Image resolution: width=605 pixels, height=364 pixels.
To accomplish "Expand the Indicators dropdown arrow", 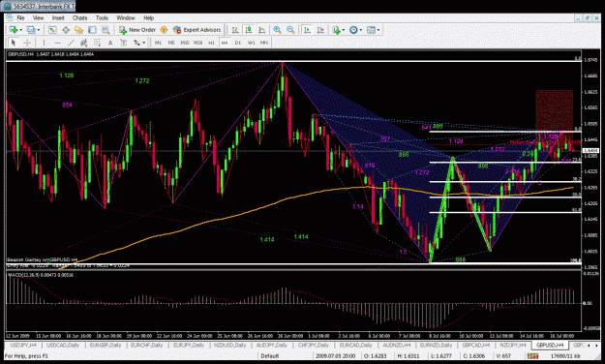I will [x=344, y=30].
